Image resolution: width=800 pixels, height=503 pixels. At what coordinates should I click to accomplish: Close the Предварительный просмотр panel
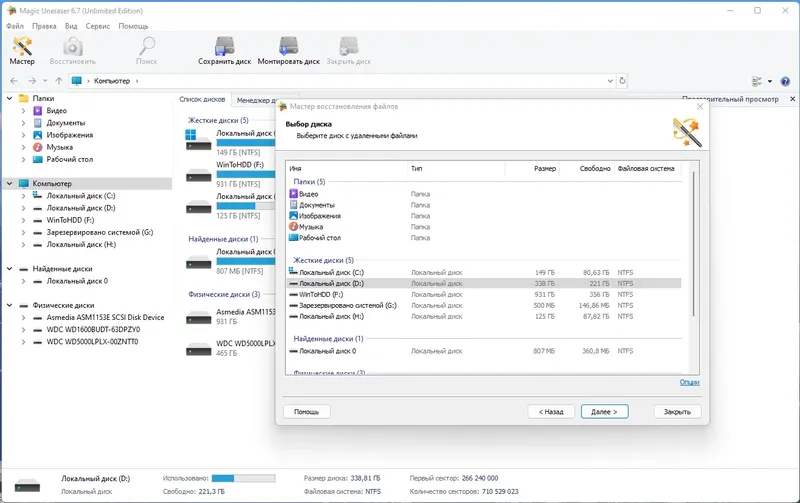tap(792, 99)
